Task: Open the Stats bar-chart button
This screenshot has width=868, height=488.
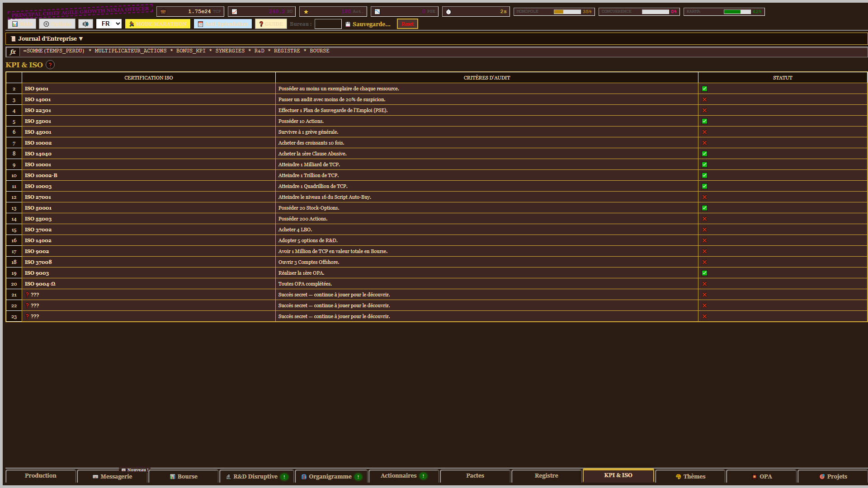Action: (x=22, y=24)
